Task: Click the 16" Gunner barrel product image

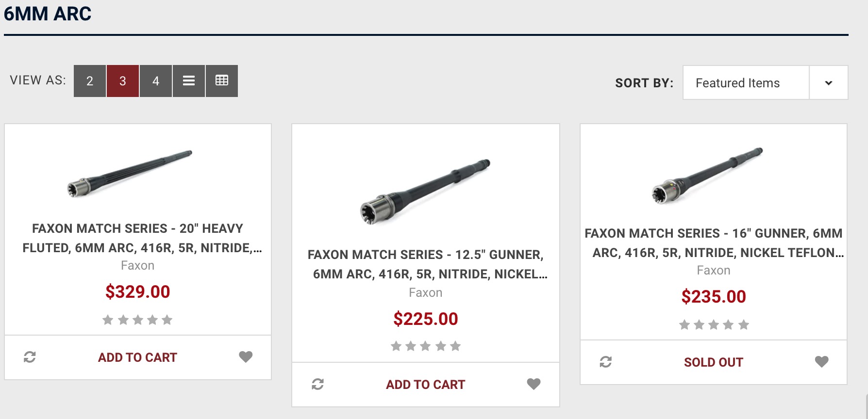Action: (x=707, y=176)
